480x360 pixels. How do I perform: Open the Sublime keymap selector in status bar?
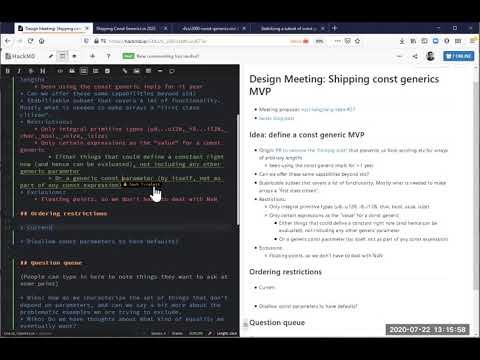[x=177, y=333]
